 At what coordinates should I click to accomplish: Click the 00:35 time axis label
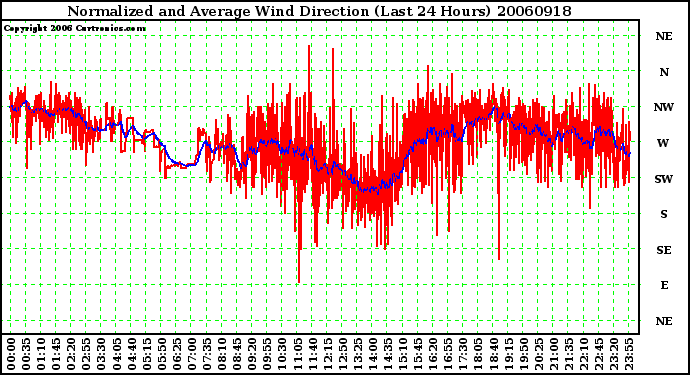click(26, 354)
